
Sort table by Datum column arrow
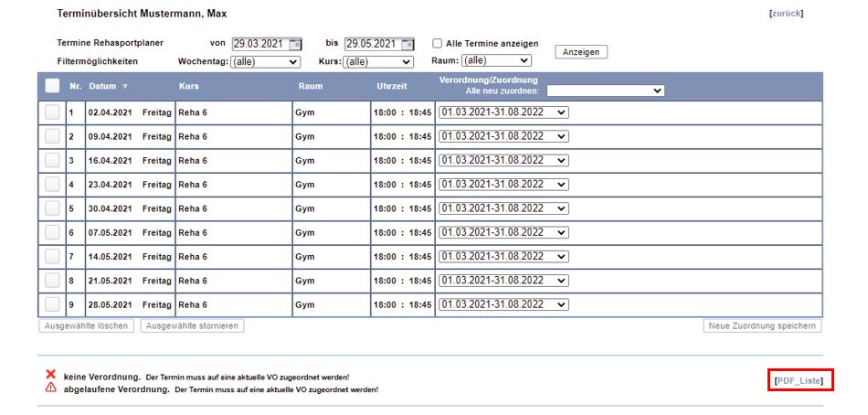pos(125,87)
